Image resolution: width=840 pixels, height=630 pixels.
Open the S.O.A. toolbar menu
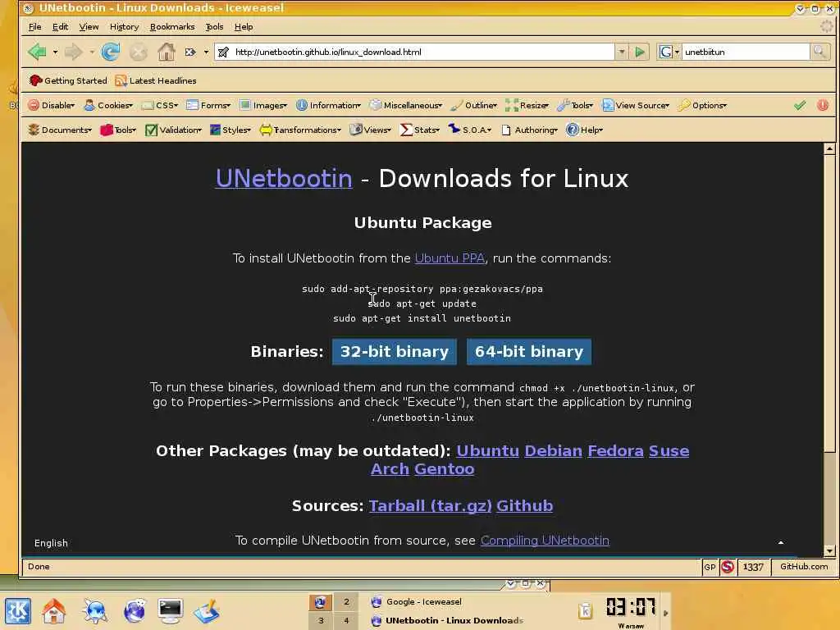point(470,130)
